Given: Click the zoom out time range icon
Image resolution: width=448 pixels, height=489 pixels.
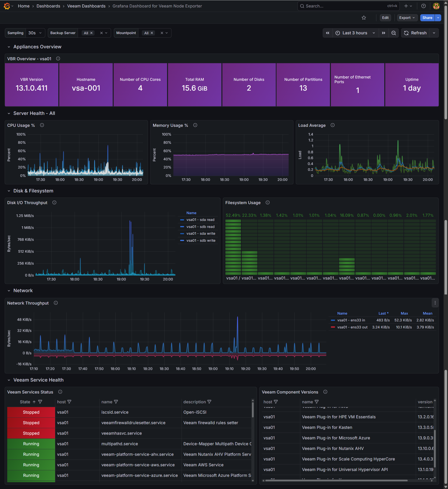Looking at the screenshot, I should point(394,33).
